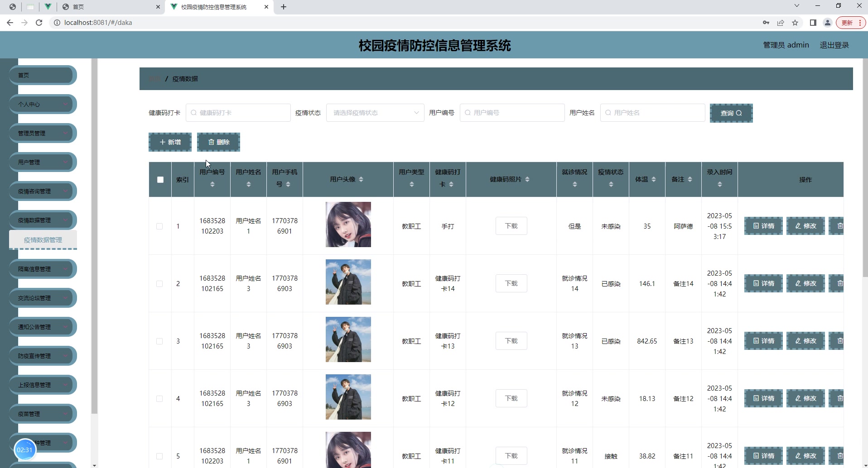Viewport: 868px width, 468px height.
Task: Click the trash delete icon on row 1
Action: click(x=841, y=226)
